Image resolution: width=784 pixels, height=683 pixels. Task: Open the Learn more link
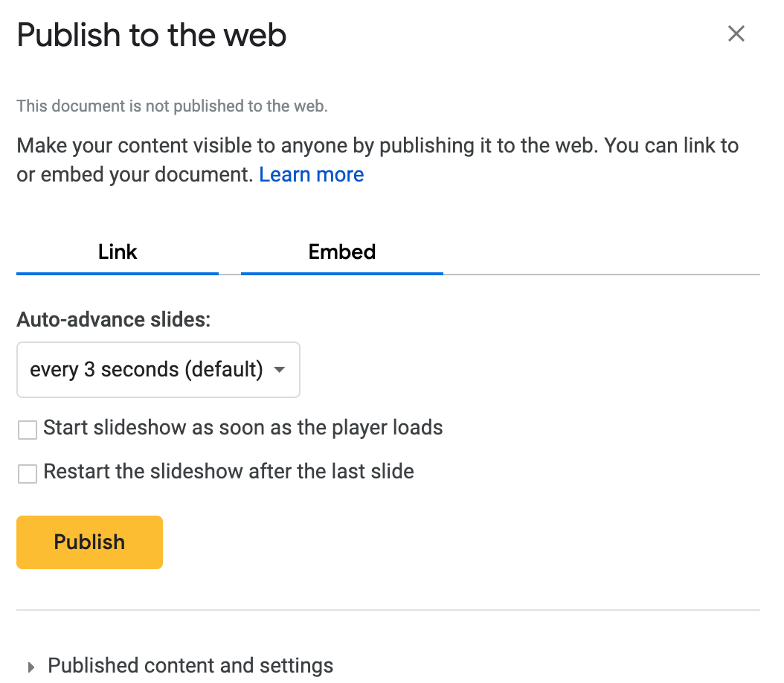[x=311, y=175]
